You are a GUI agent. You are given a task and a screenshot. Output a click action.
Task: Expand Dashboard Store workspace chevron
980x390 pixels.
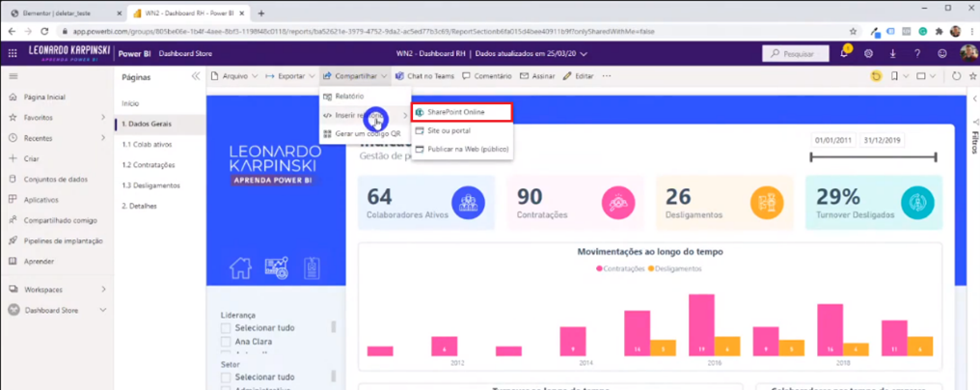point(103,310)
